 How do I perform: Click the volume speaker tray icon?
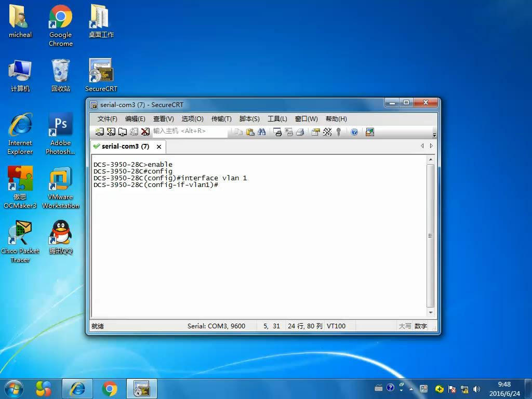[476, 389]
